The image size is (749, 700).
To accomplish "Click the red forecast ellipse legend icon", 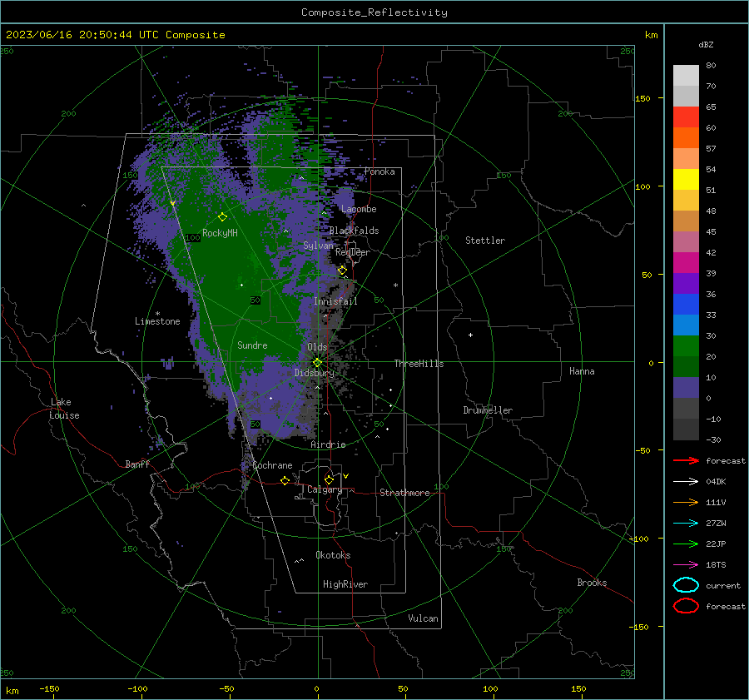I will point(686,606).
